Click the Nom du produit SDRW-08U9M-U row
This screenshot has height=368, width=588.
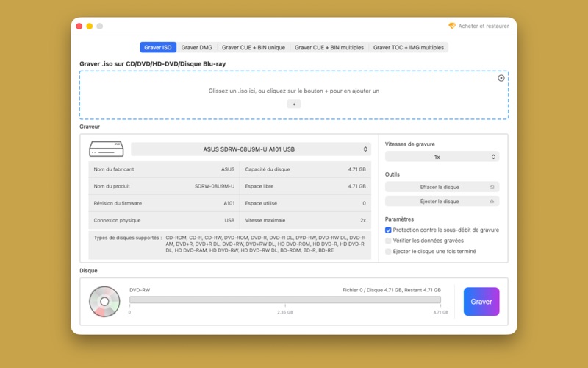pos(164,186)
